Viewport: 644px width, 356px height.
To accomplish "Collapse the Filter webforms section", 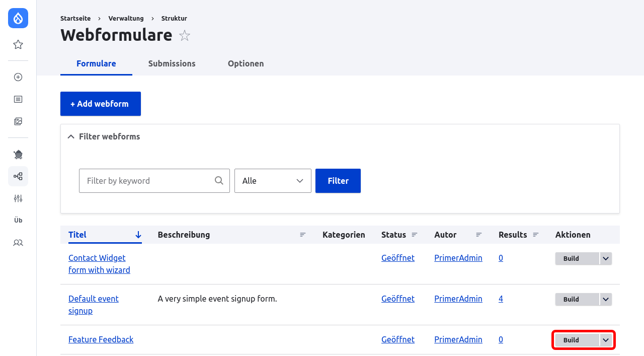I will 104,136.
